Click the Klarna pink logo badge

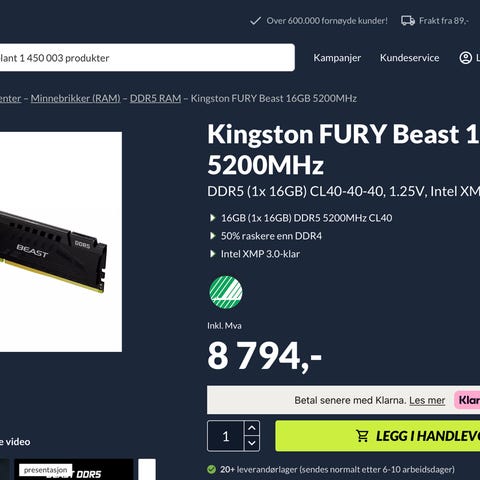467,400
